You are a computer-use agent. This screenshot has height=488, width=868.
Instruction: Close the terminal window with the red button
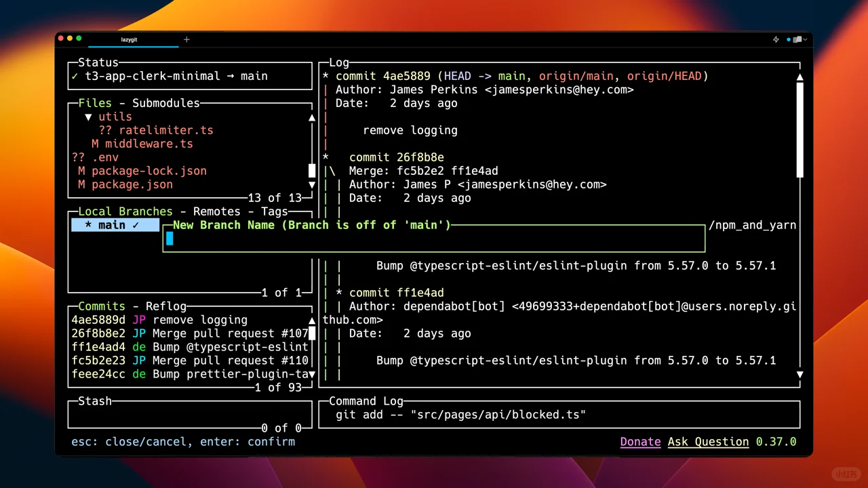[61, 39]
